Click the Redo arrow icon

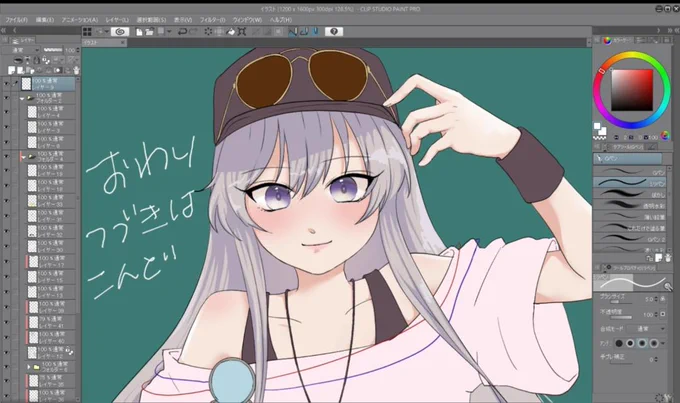(x=193, y=32)
